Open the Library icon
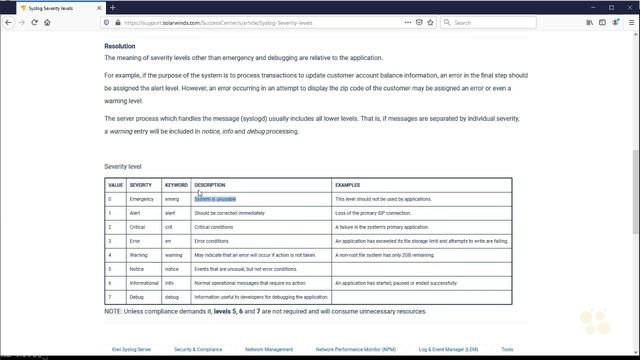The image size is (640, 360). pyautogui.click(x=589, y=23)
